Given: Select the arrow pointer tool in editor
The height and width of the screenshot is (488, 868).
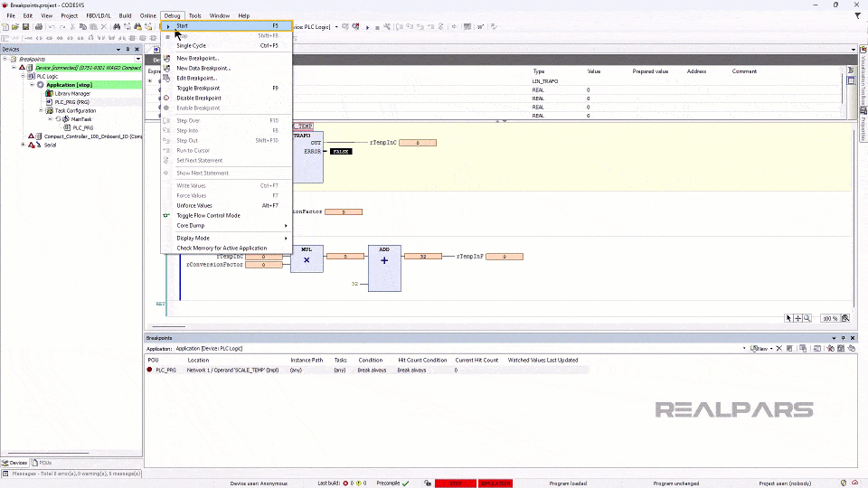Looking at the screenshot, I should (x=788, y=318).
